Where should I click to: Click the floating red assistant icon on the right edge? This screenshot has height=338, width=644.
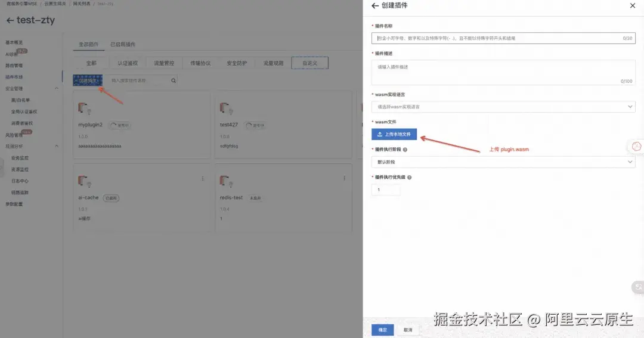636,147
